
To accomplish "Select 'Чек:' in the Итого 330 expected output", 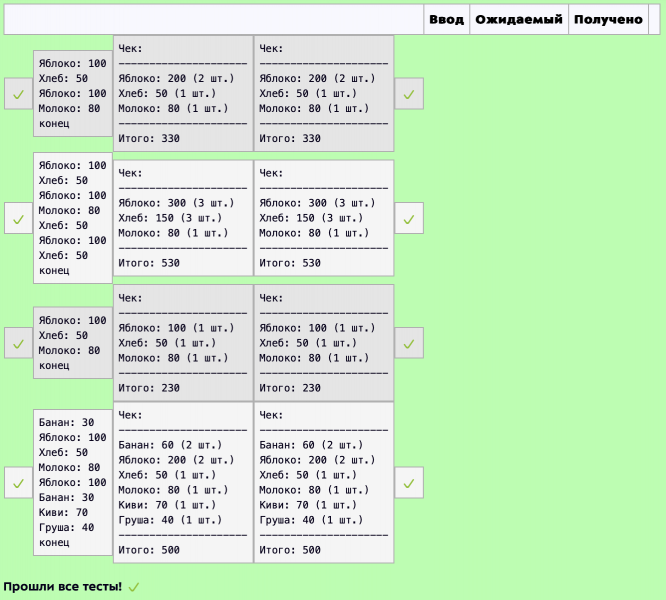I will pyautogui.click(x=130, y=48).
